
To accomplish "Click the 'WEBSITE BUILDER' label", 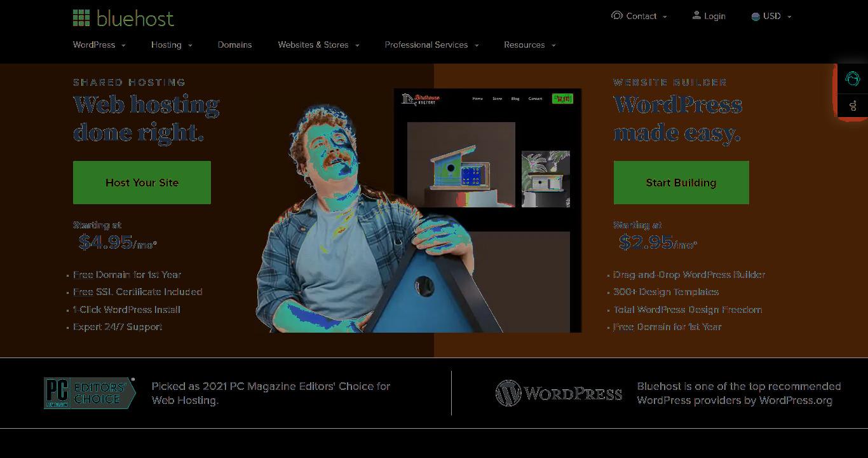I will tap(670, 82).
